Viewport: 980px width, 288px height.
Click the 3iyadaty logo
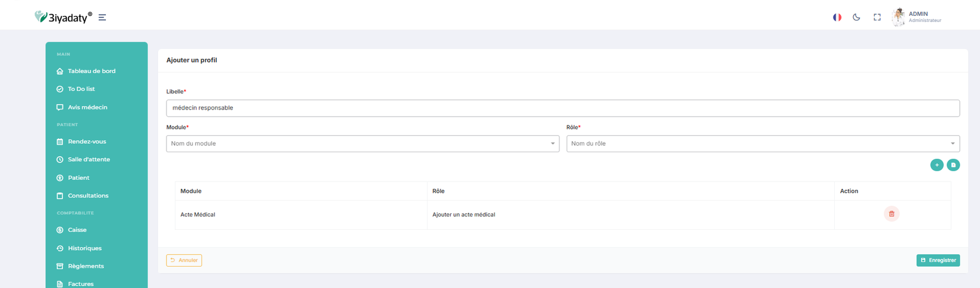pos(63,17)
